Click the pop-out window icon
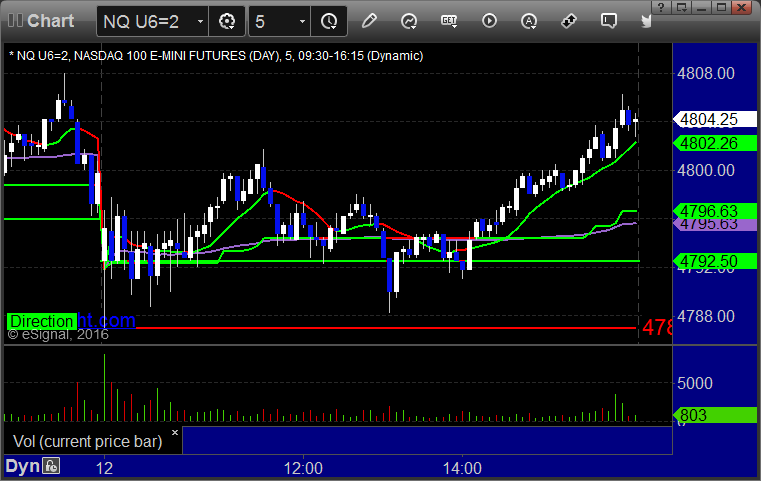 [681, 7]
